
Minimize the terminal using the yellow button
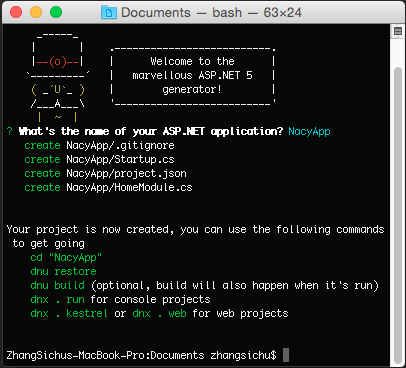point(36,13)
